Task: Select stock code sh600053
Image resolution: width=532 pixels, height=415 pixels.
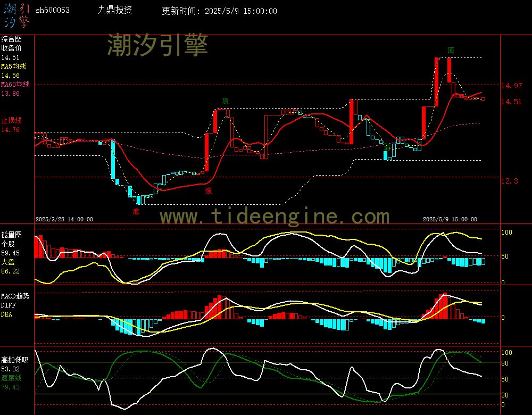Action: pos(53,10)
